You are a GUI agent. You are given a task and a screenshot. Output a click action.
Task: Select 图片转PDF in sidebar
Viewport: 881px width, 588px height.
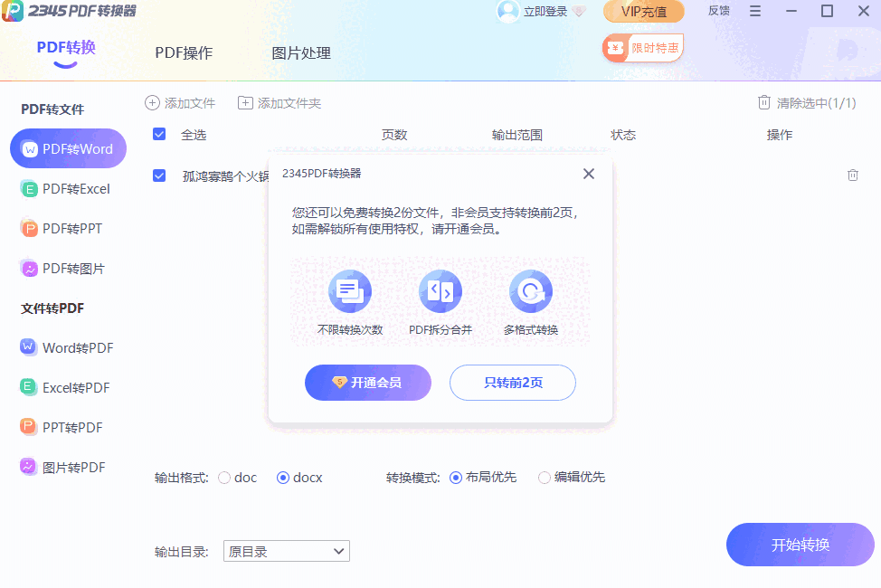(74, 468)
